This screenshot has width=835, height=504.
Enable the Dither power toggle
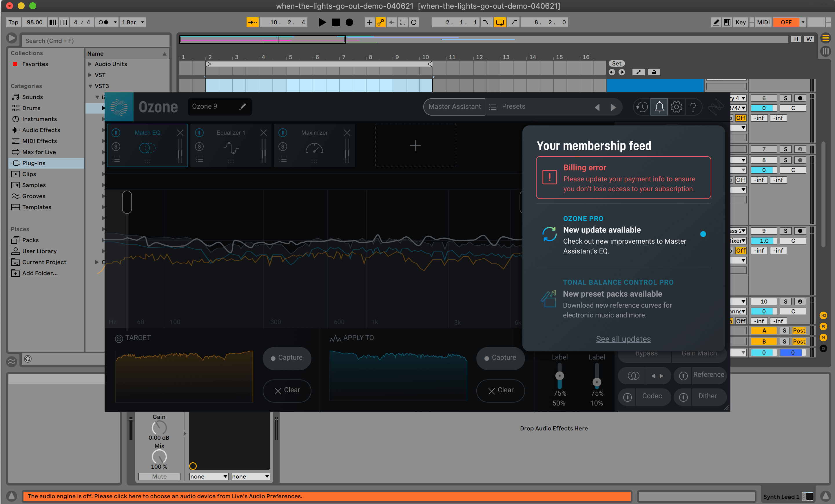point(683,397)
